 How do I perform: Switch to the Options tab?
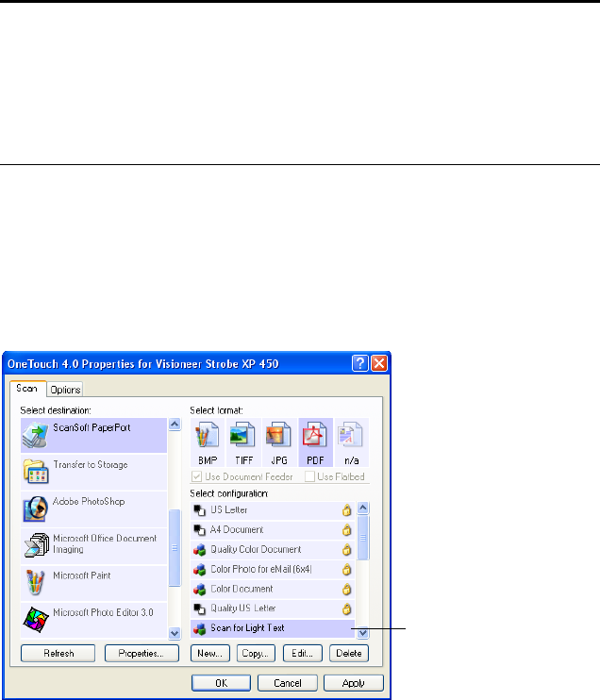[65, 390]
